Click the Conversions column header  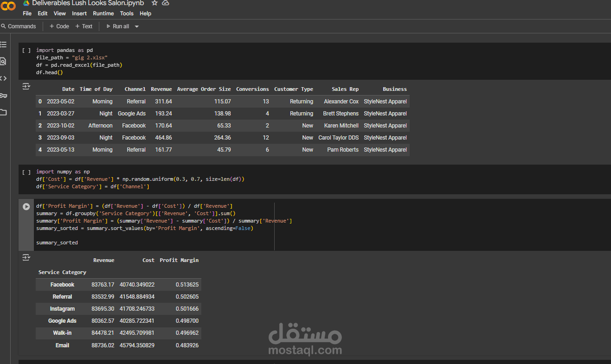pos(252,89)
